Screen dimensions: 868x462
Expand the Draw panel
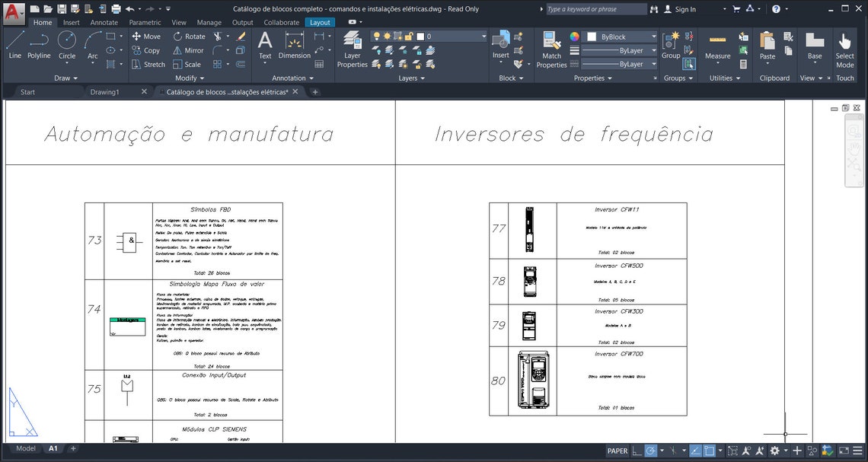coord(65,78)
